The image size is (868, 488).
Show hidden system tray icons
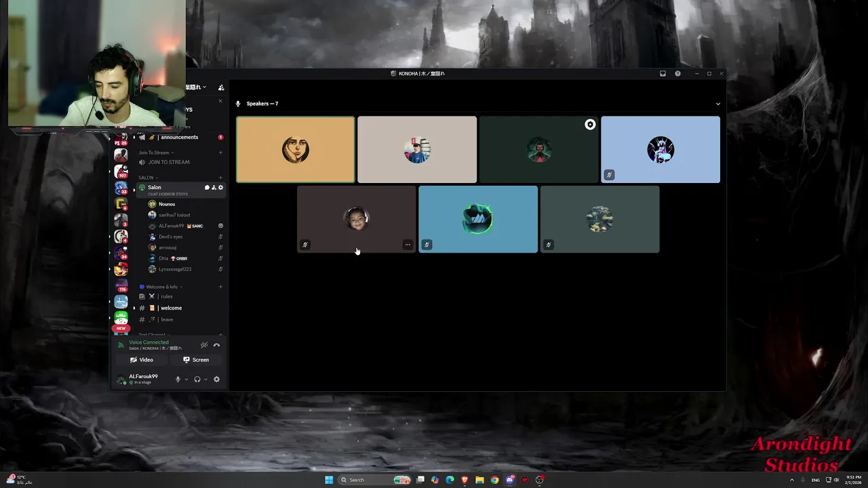(x=791, y=480)
